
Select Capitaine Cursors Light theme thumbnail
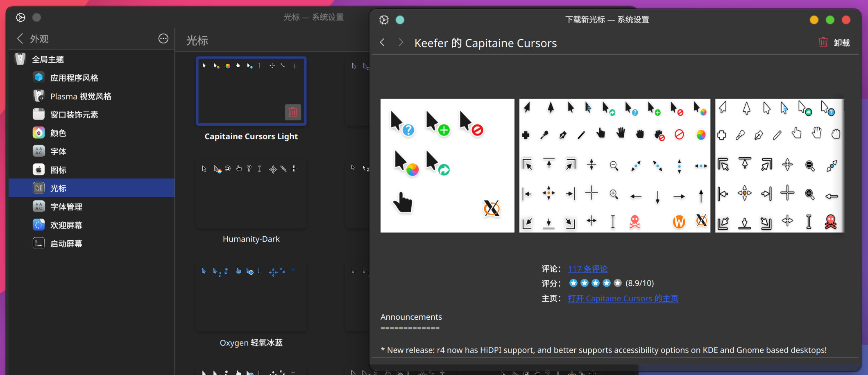pos(251,91)
